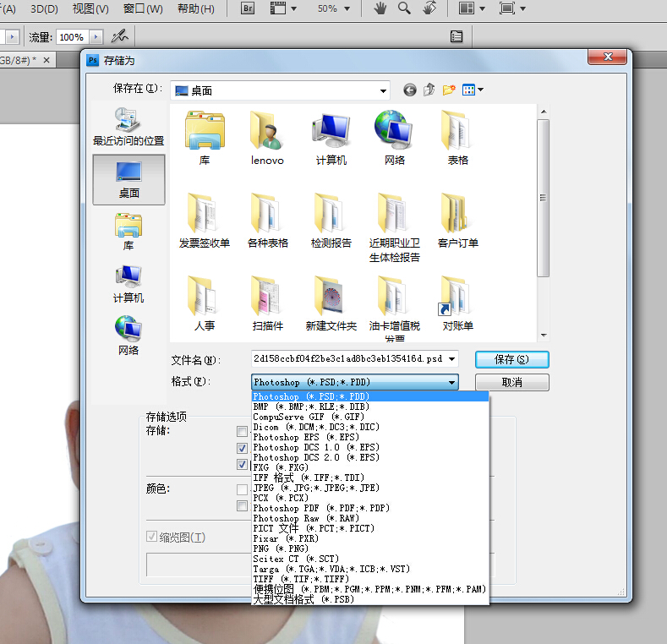Select the 计算机 icon in file list
This screenshot has width=667, height=644.
331,138
